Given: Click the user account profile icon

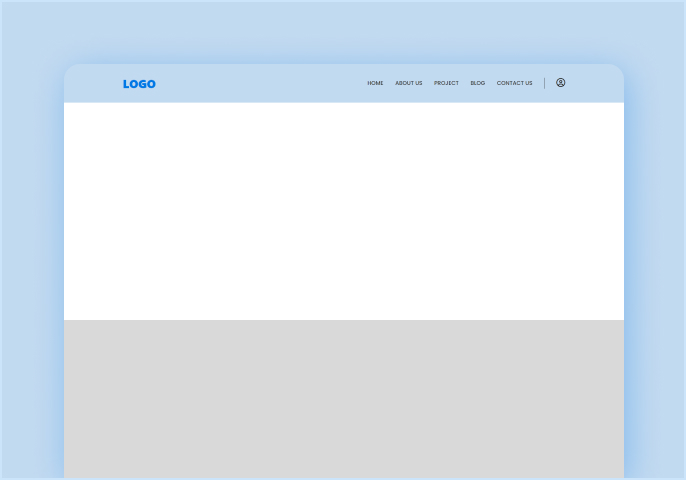Looking at the screenshot, I should coord(561,83).
